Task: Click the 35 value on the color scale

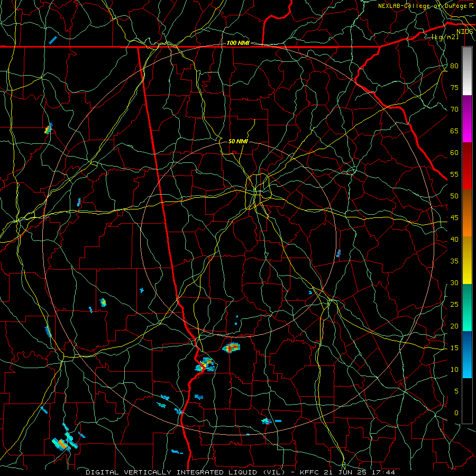Action: [454, 261]
